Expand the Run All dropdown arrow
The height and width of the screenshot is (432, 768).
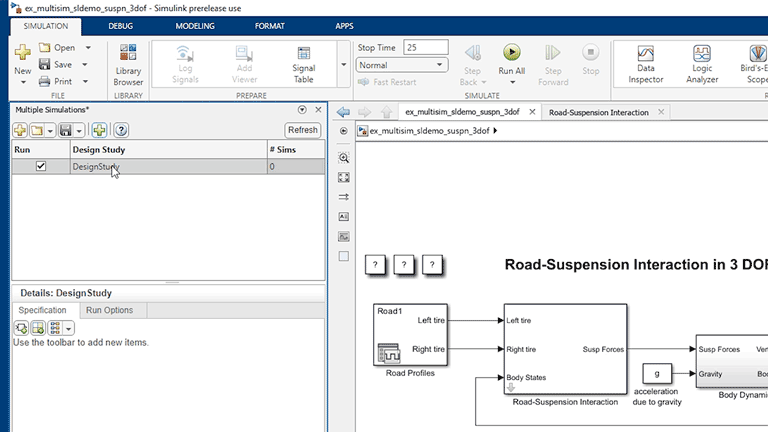coord(511,84)
